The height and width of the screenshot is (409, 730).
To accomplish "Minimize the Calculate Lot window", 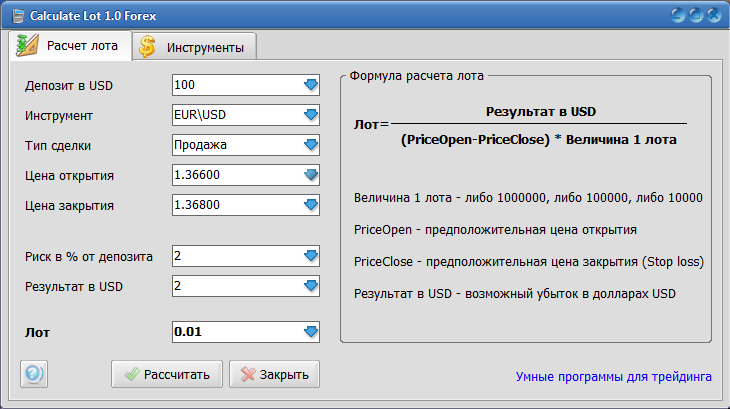I will tap(678, 15).
